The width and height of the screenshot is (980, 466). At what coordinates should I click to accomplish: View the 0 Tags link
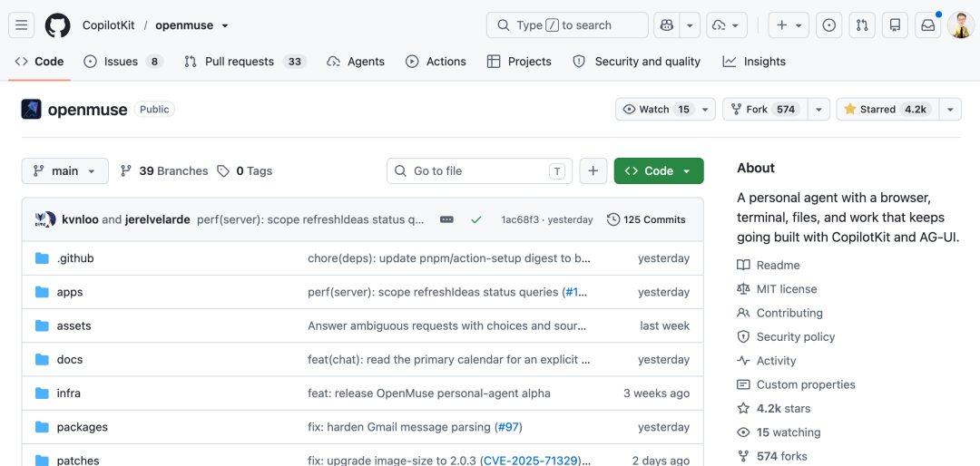(245, 171)
